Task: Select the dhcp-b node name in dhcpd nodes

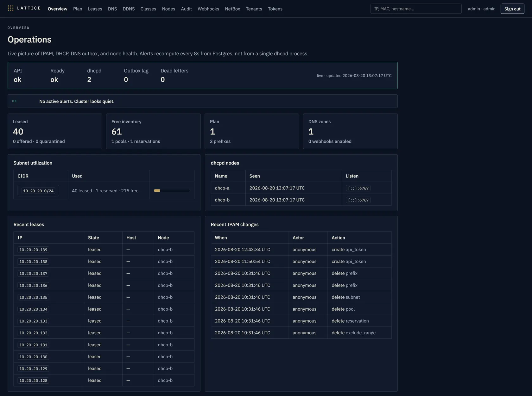Action: pyautogui.click(x=222, y=200)
